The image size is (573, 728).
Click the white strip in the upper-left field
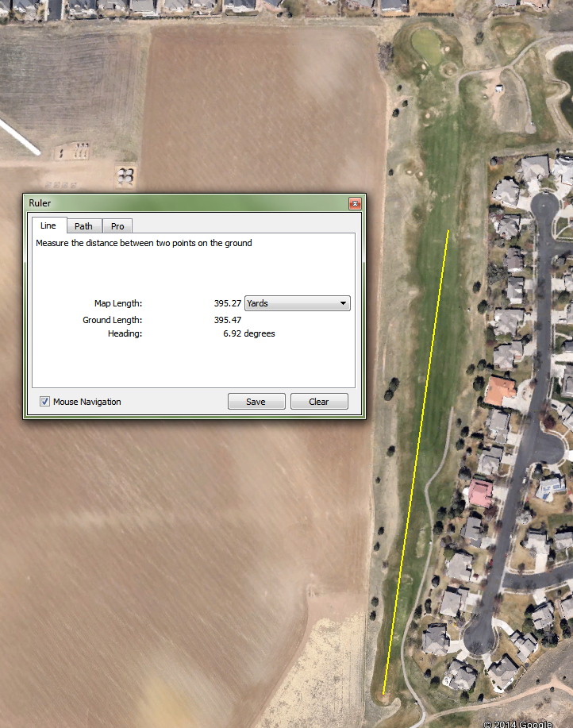point(19,137)
